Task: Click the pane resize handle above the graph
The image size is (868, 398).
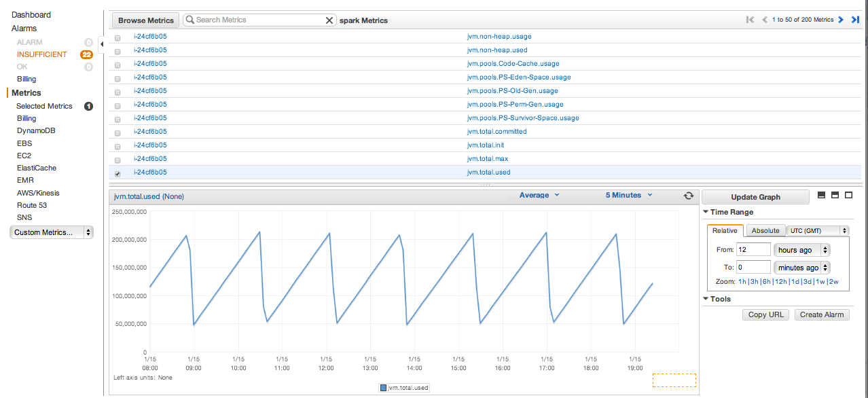Action: pyautogui.click(x=485, y=185)
